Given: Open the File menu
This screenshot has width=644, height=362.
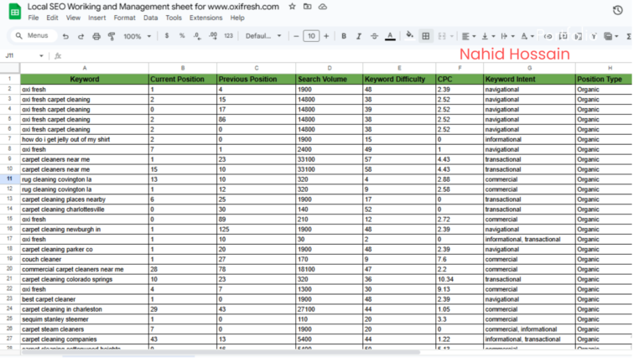Looking at the screenshot, I should click(34, 18).
